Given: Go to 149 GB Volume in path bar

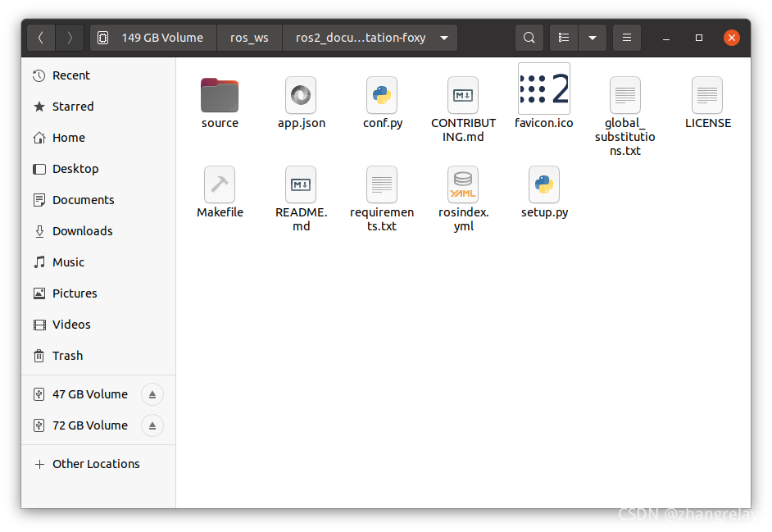Looking at the screenshot, I should 153,38.
